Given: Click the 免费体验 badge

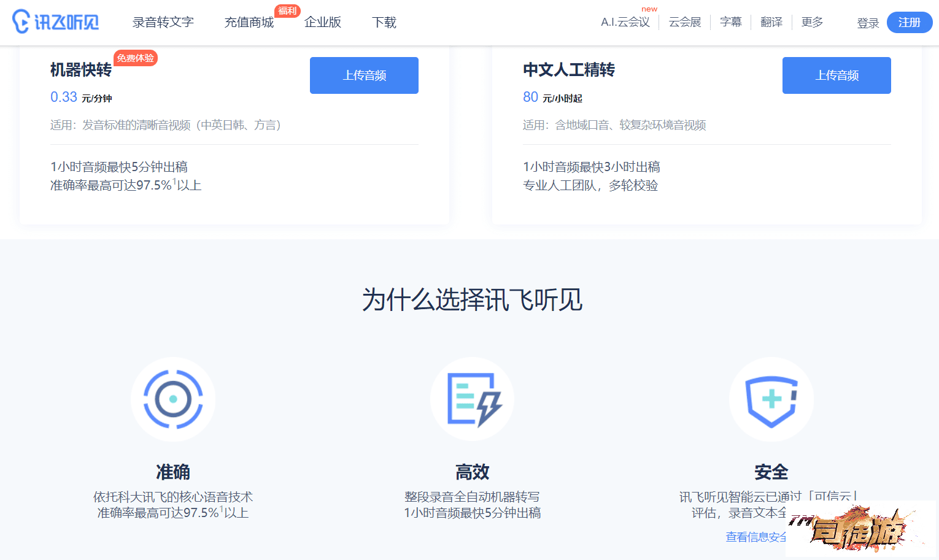Looking at the screenshot, I should point(136,58).
